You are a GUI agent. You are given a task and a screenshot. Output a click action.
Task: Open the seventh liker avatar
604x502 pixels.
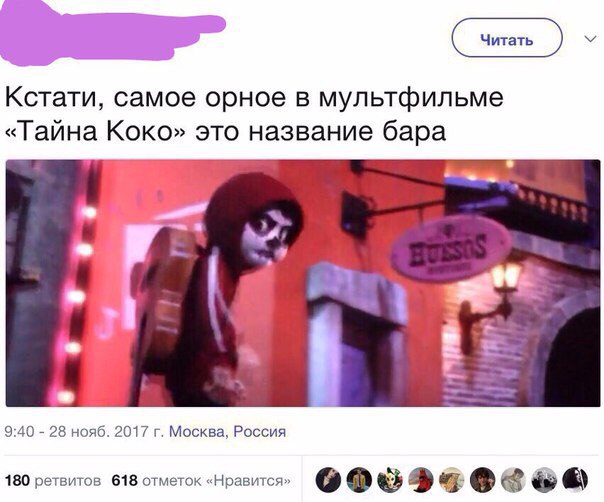pos(513,480)
